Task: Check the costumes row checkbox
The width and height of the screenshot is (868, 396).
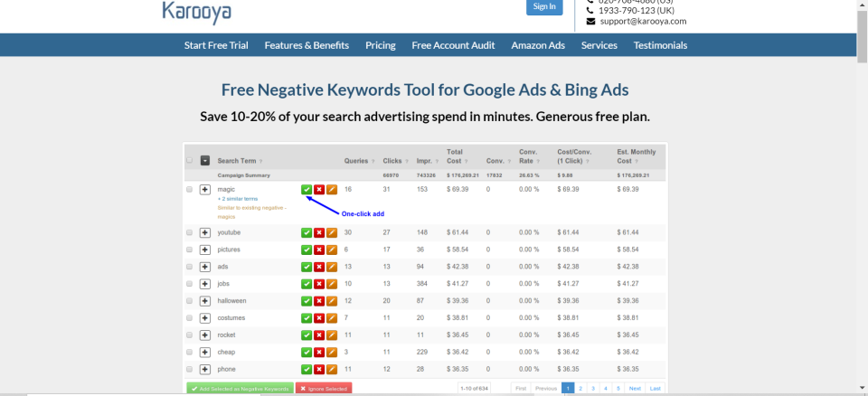Action: click(x=189, y=318)
